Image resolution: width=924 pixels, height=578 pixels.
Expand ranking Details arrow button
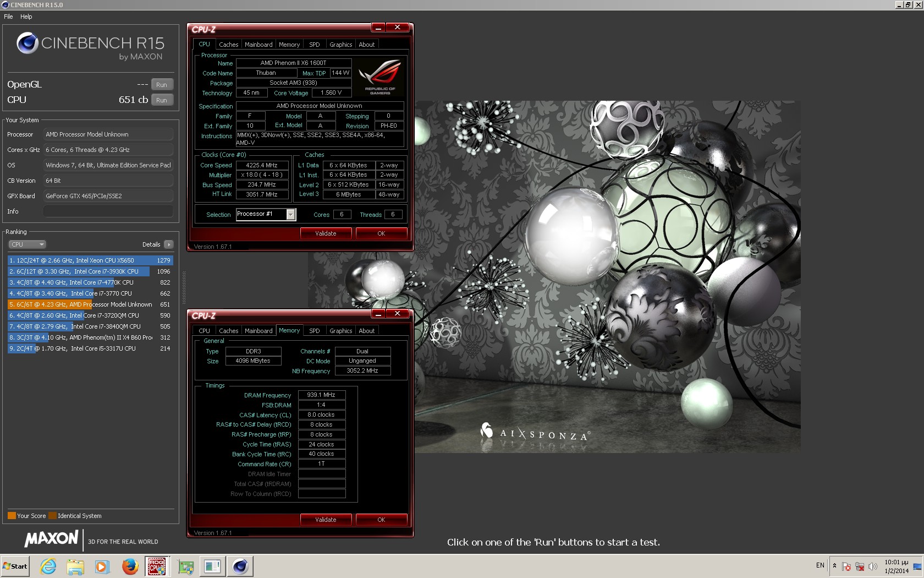pyautogui.click(x=168, y=244)
